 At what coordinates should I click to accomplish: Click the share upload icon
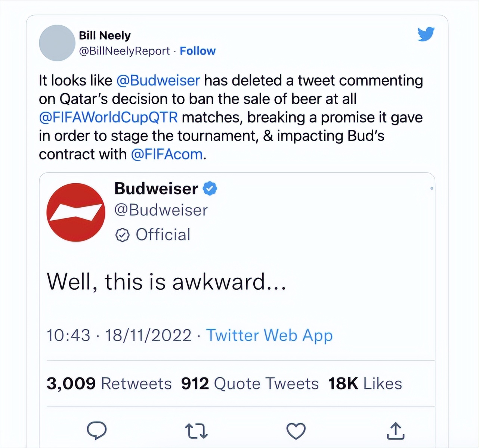395,430
